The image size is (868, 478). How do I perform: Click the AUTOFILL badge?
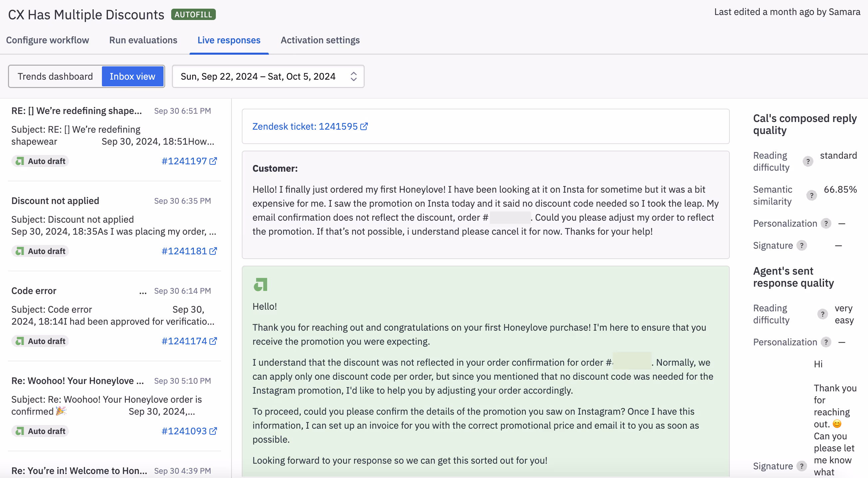tap(194, 15)
